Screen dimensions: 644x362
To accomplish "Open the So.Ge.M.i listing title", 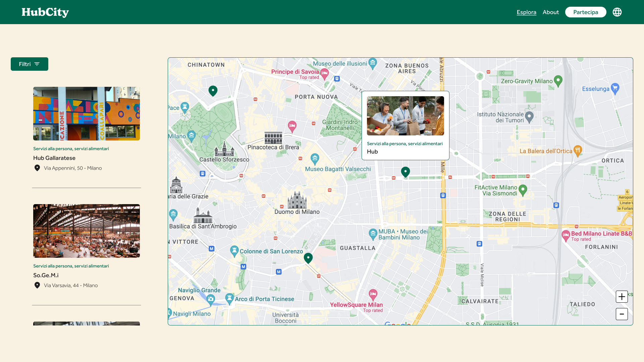I will coord(46,275).
